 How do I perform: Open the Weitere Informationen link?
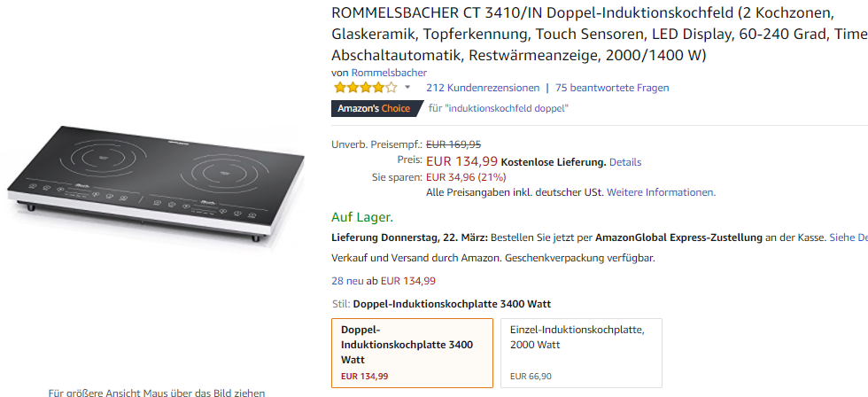pyautogui.click(x=661, y=192)
